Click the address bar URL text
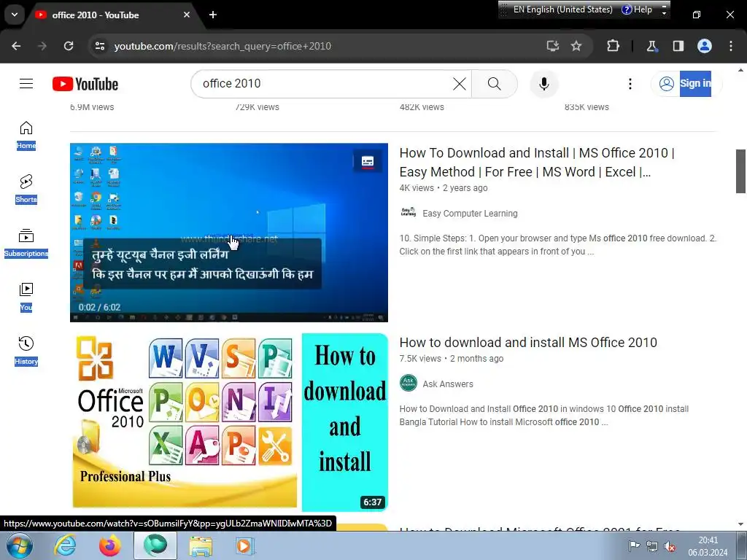This screenshot has width=747, height=560. point(222,46)
